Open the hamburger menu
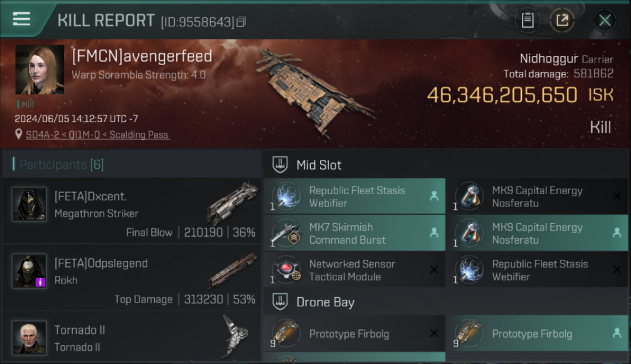Screen dimensions: 631x364 (21, 19)
